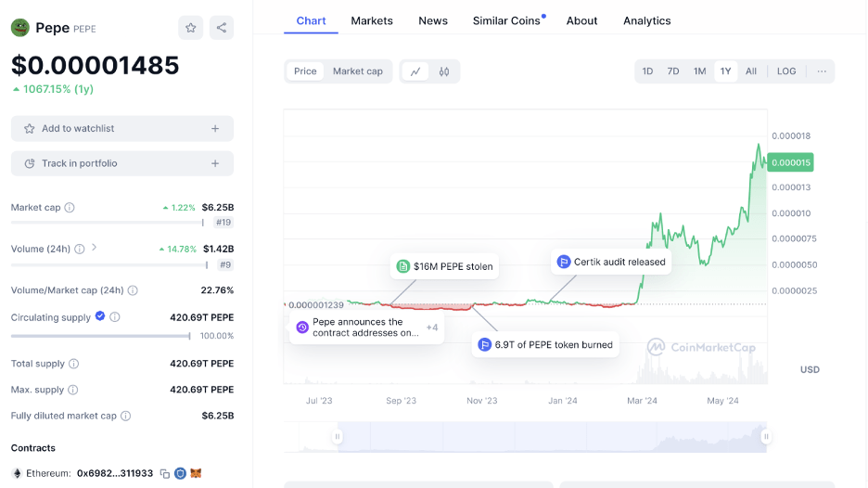Show Total supply info icon

pos(73,364)
